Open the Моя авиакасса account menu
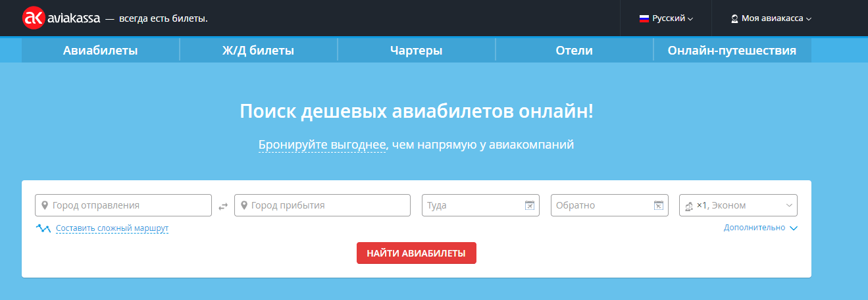Screen dimensions: 868x300 (771, 18)
